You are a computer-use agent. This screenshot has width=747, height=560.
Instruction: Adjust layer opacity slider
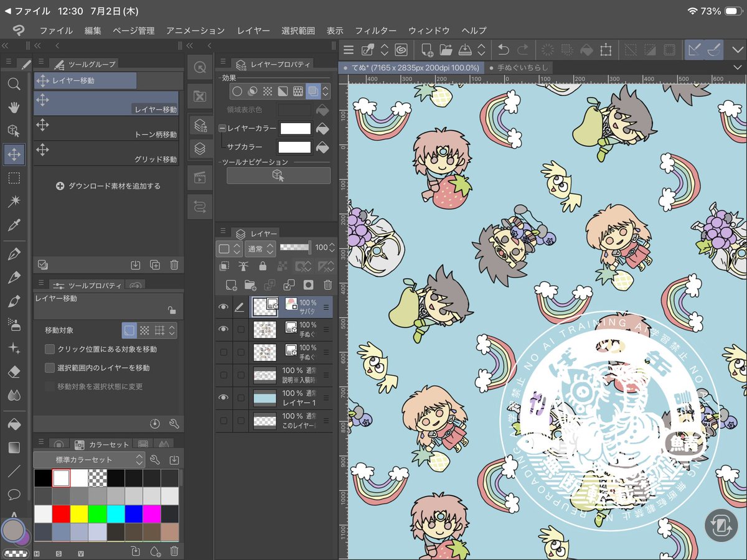coord(295,248)
